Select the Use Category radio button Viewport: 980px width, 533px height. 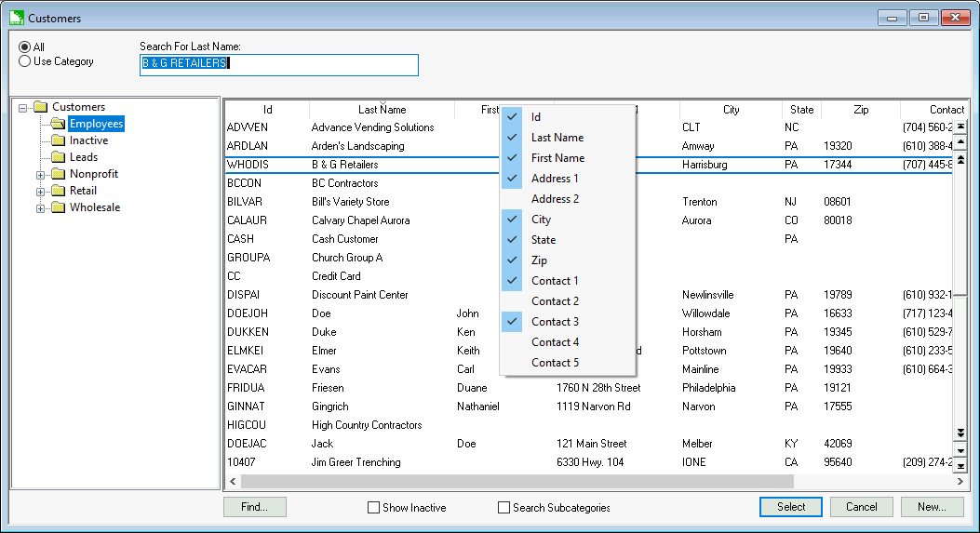coord(25,61)
